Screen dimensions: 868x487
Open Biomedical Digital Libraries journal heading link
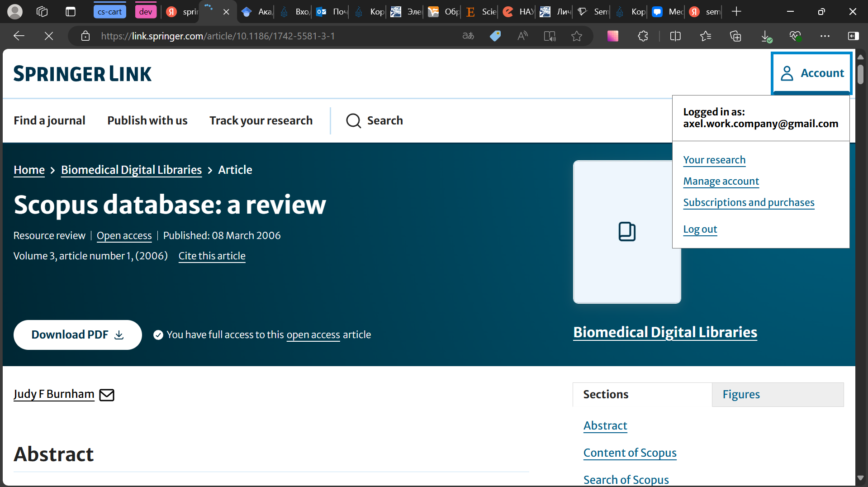click(x=665, y=332)
